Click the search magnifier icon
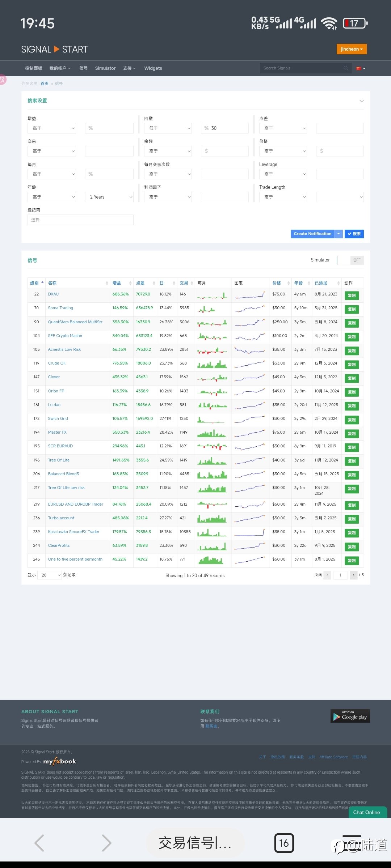The image size is (391, 868). [346, 68]
